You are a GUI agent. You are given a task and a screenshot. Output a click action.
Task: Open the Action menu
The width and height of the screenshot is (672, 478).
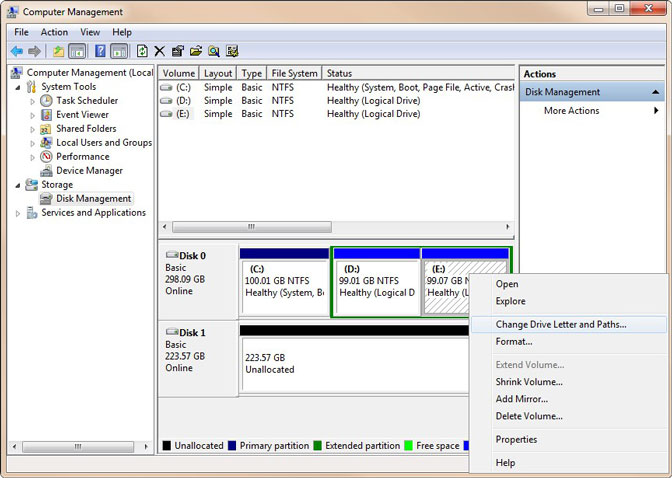pyautogui.click(x=54, y=32)
